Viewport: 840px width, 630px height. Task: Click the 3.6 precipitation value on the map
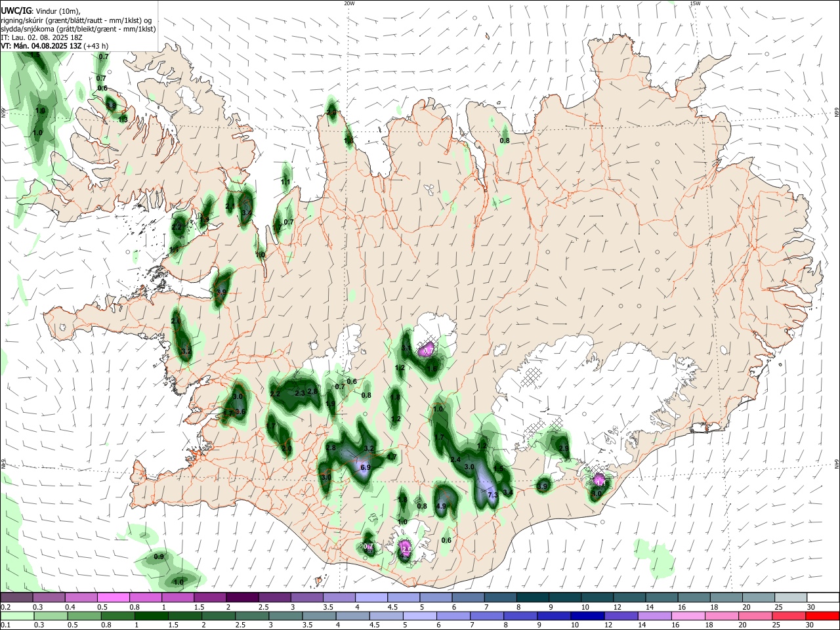click(240, 411)
